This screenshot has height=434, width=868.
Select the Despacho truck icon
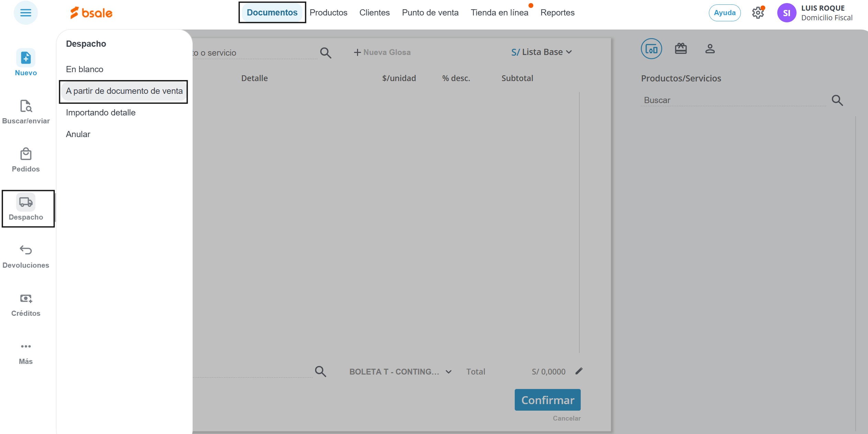pyautogui.click(x=26, y=202)
